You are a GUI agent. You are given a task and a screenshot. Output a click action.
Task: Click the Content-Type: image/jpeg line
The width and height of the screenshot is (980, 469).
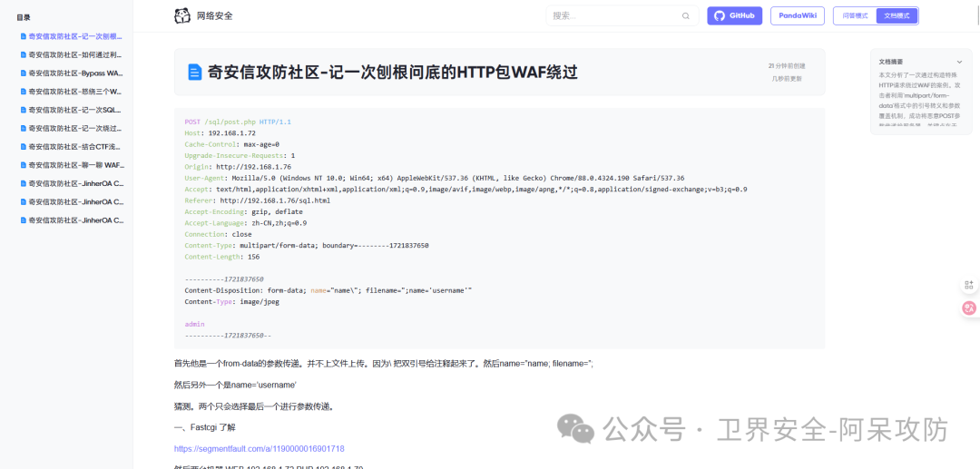coord(232,302)
